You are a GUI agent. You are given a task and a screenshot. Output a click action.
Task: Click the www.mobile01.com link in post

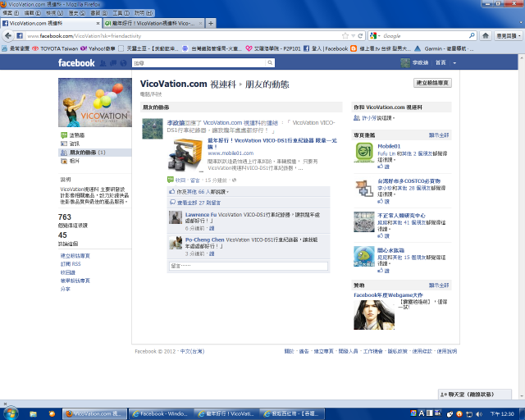(231, 153)
